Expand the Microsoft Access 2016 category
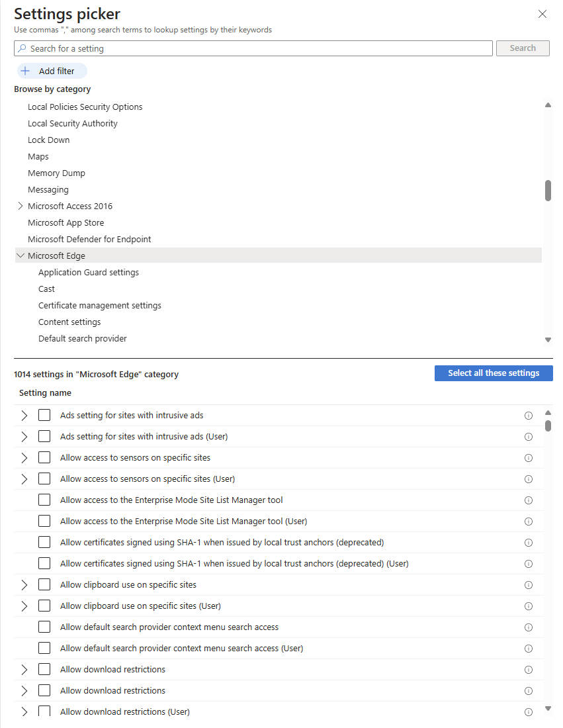 [x=21, y=206]
